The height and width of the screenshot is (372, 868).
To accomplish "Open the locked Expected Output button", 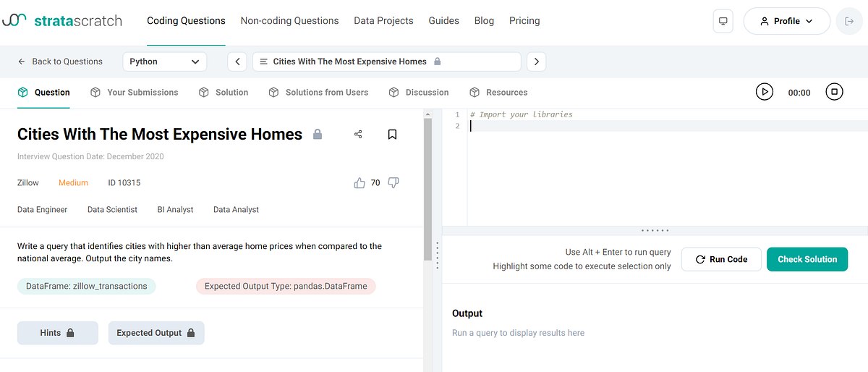I will tap(156, 333).
